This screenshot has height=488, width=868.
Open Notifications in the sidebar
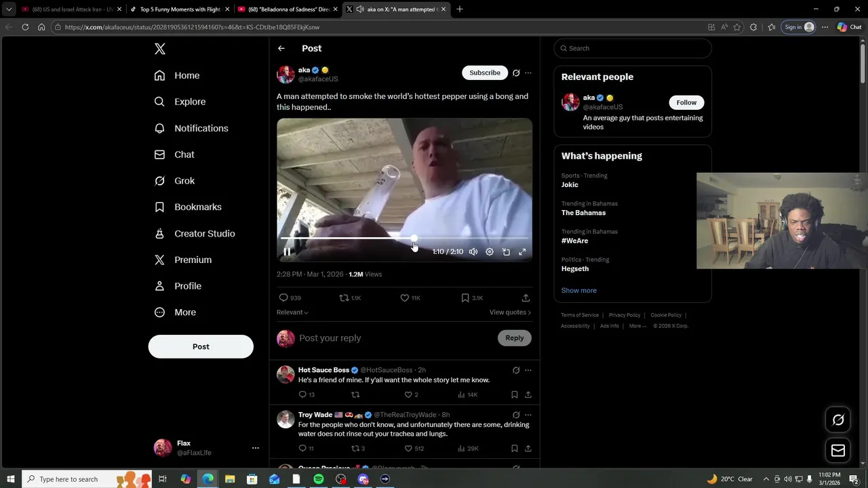tap(191, 128)
